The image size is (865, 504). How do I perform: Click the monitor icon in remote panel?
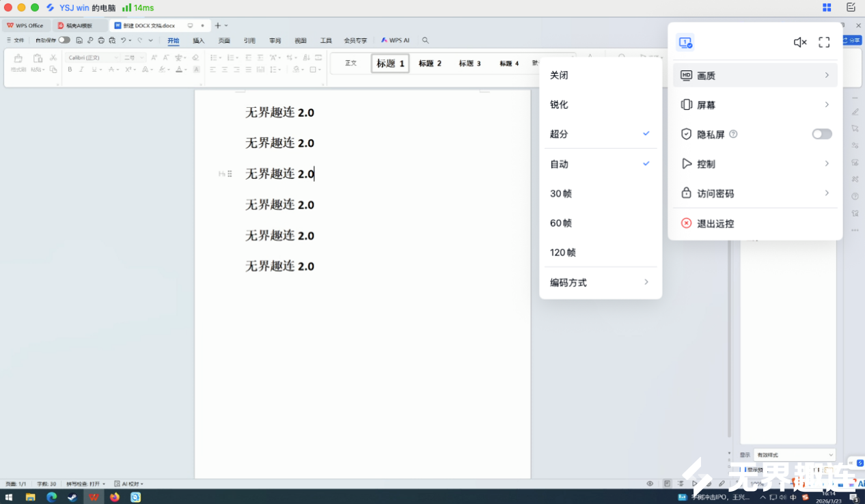pos(685,42)
